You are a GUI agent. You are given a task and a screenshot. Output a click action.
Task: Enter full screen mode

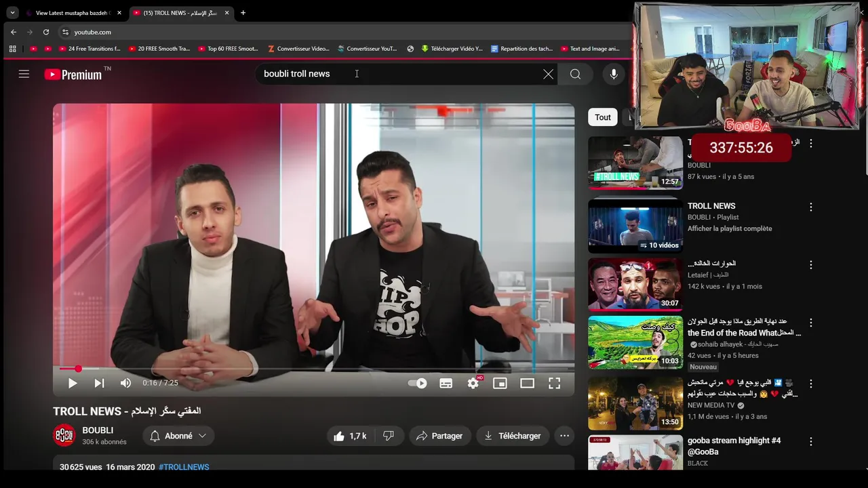click(554, 383)
